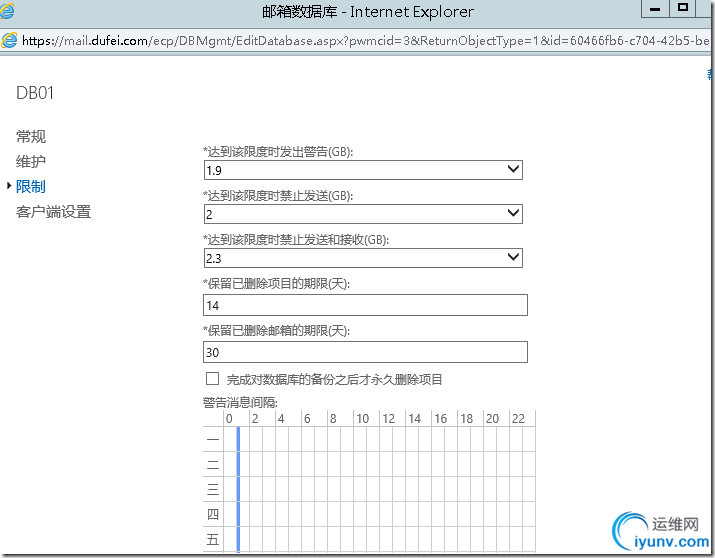Click the 警告消息间隔 label
The height and width of the screenshot is (558, 715).
coord(240,402)
